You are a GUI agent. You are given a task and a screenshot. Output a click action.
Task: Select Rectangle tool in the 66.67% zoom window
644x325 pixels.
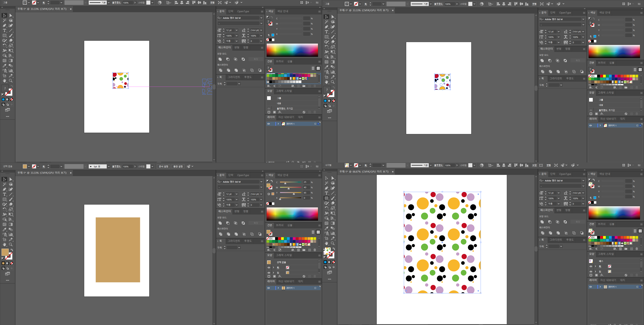[x=326, y=198]
